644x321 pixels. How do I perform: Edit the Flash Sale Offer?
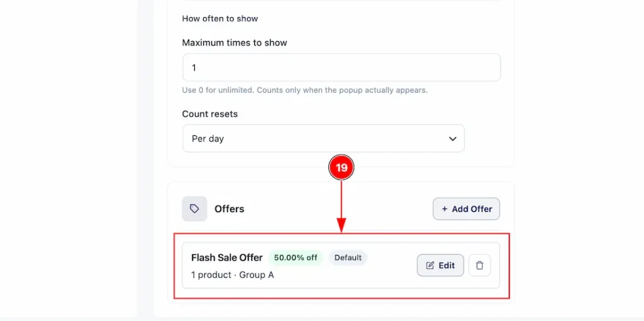(x=440, y=266)
